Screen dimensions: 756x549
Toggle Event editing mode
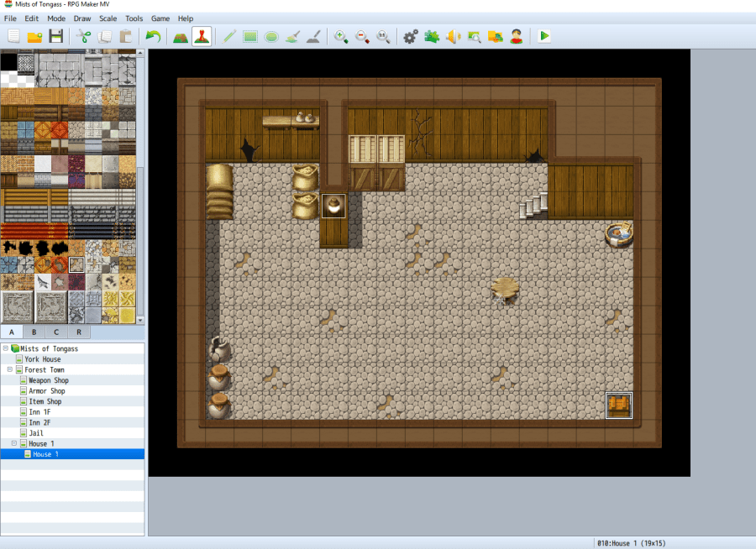(202, 36)
